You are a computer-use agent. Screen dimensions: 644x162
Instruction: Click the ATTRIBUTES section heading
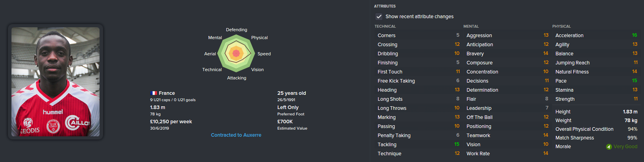click(x=384, y=6)
